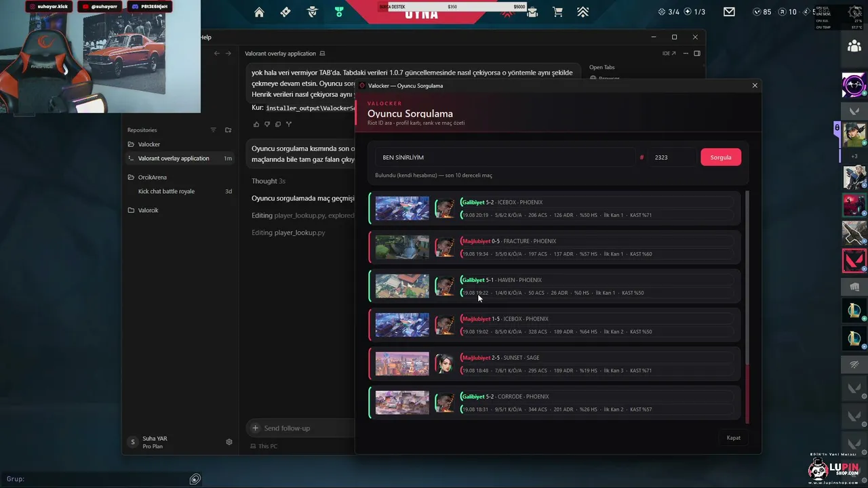Open the collection backpack icon in Valorant
868x488 pixels.
(x=532, y=12)
